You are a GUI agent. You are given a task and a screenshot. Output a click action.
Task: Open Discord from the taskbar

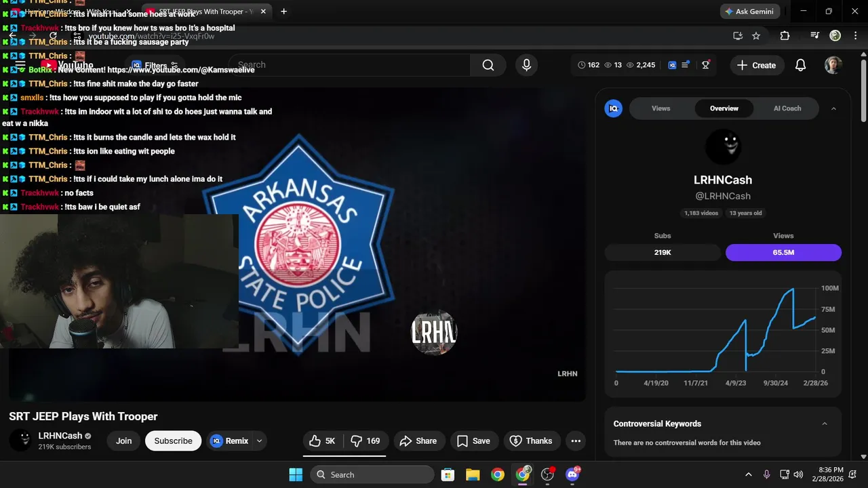click(573, 474)
